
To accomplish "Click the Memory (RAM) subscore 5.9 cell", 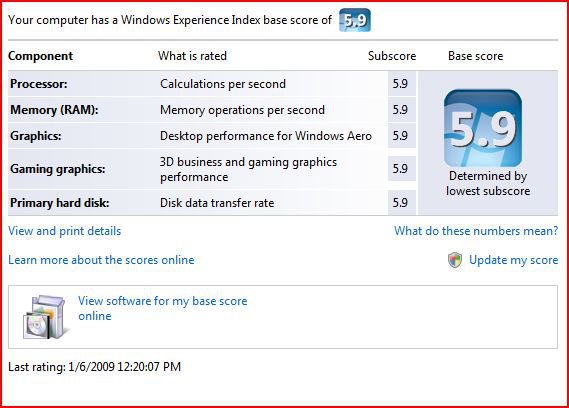I will (402, 110).
